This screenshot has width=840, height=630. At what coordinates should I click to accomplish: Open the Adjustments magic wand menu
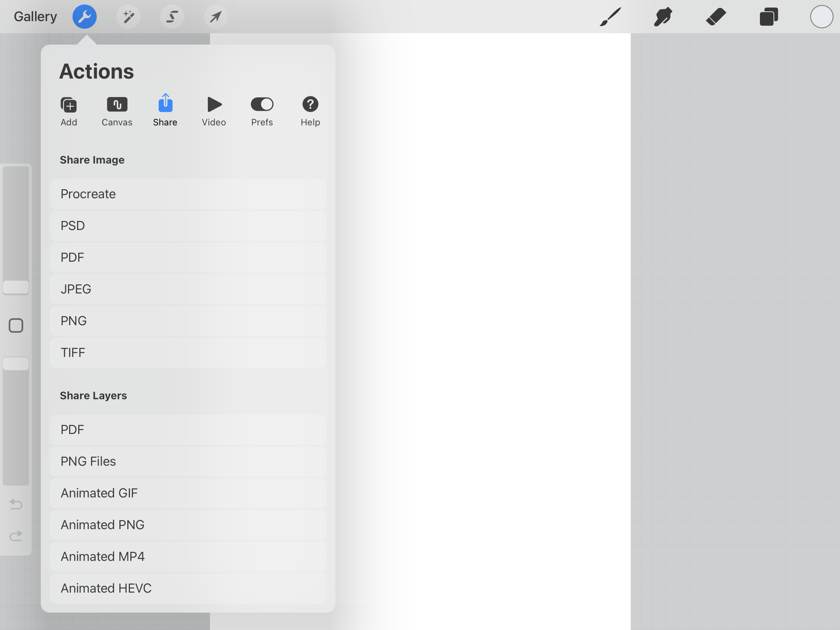128,17
